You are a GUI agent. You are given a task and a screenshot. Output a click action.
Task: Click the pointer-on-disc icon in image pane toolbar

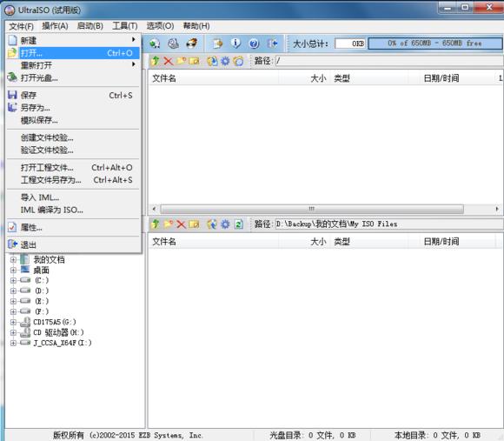coord(212,61)
